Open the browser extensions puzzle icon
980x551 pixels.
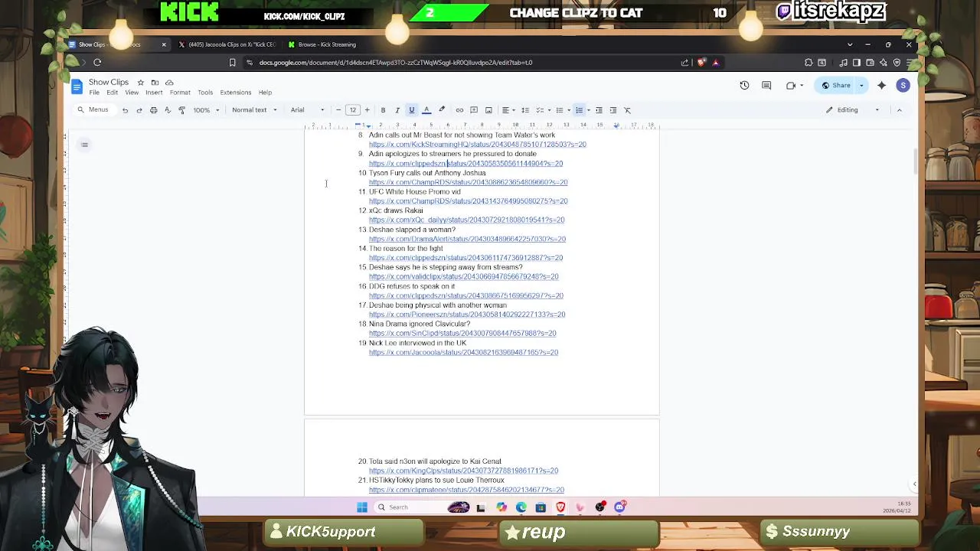[808, 63]
